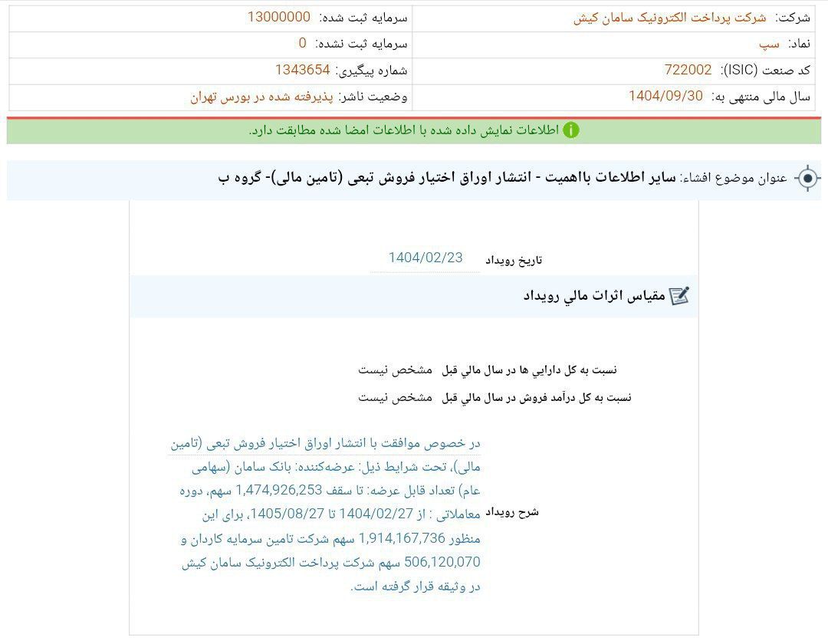Click the symbol value سپ
The width and height of the screenshot is (828, 644).
coord(769,44)
